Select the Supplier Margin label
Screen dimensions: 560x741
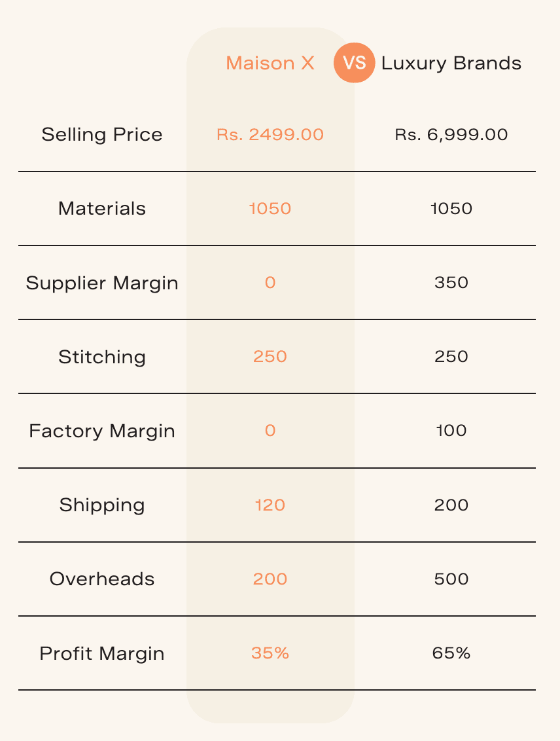point(102,283)
